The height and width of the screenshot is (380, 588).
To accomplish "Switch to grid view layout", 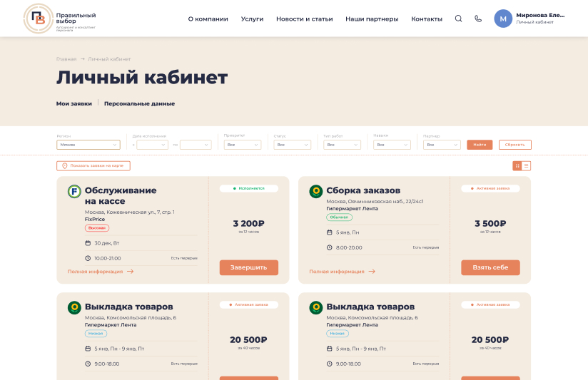I will [x=517, y=165].
